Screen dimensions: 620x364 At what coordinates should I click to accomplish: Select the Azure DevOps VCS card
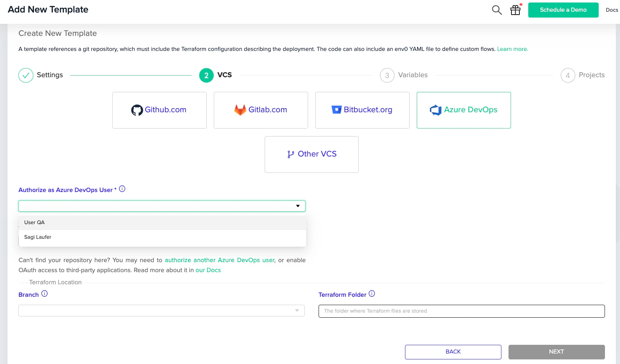pos(464,110)
